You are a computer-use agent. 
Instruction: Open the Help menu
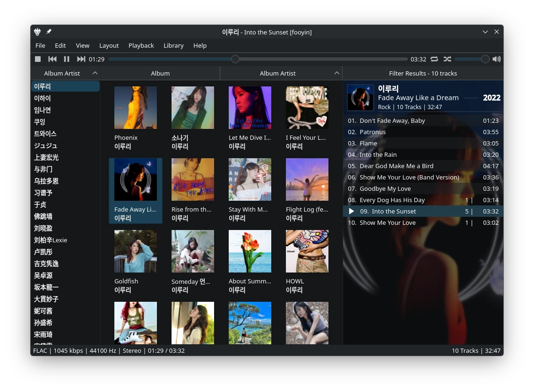tap(200, 46)
